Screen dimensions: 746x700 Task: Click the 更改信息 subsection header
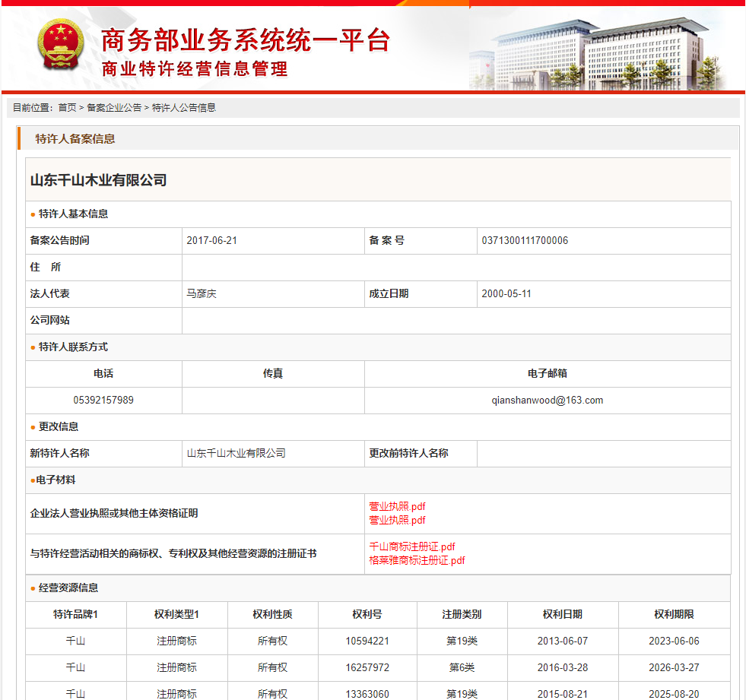click(59, 426)
